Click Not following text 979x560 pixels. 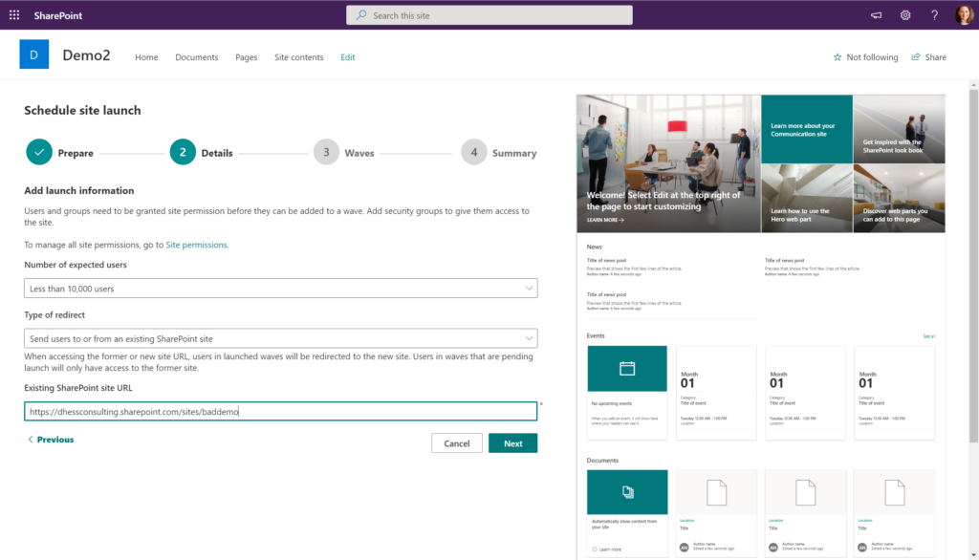coord(872,56)
